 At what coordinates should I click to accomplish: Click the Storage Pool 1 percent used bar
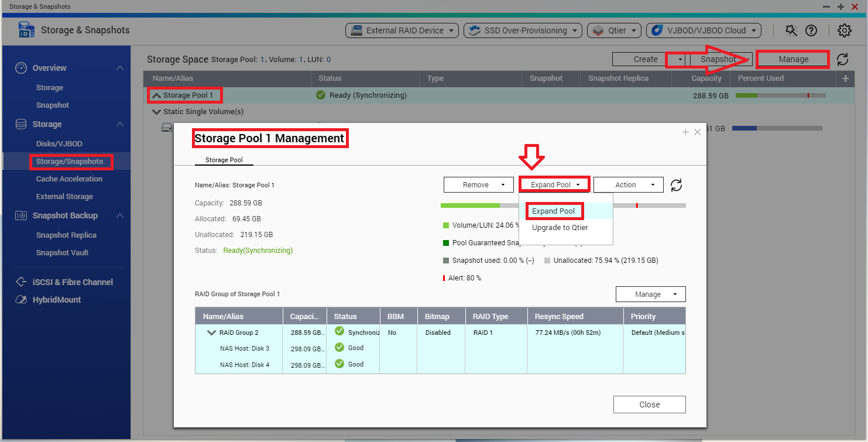[781, 95]
